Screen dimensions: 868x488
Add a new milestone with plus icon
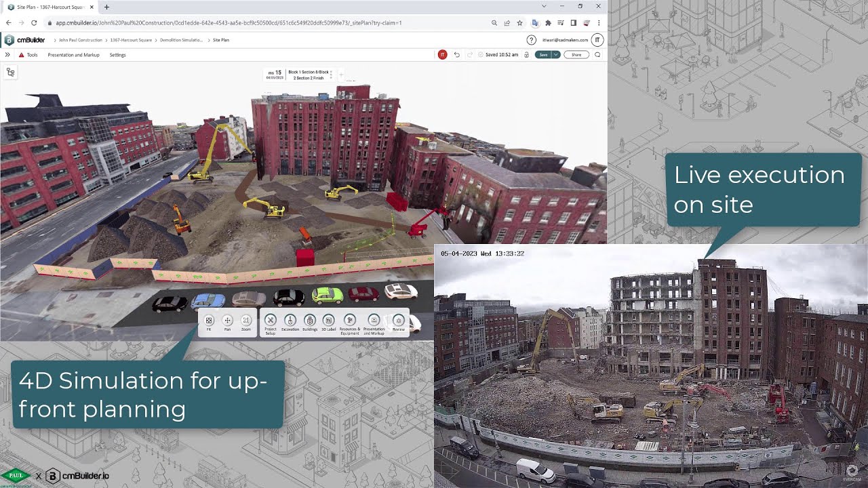pos(341,75)
